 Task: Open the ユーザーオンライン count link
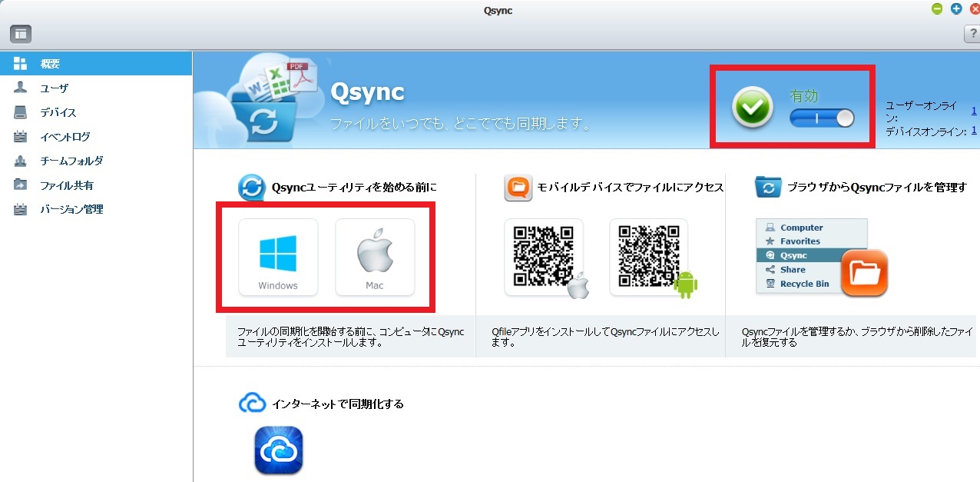pyautogui.click(x=974, y=111)
